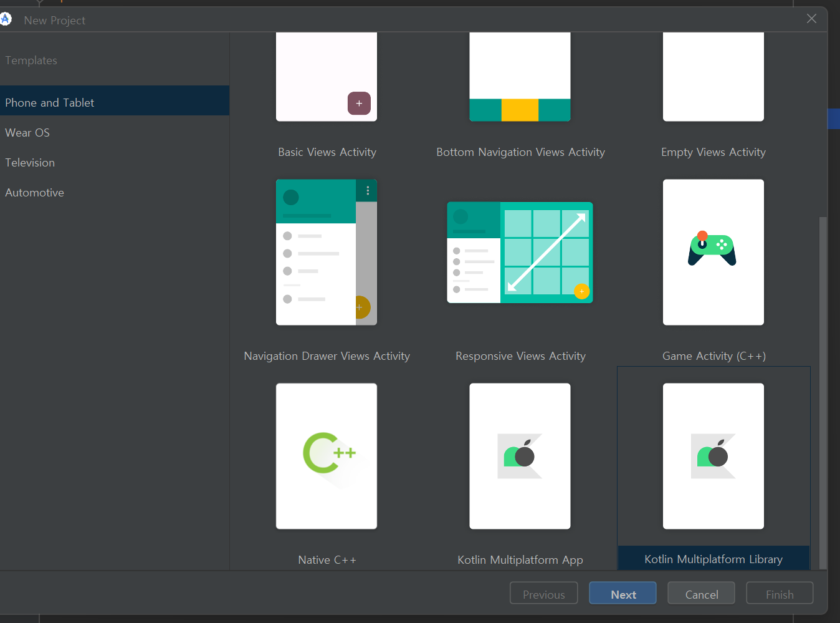Screen dimensions: 840x623
Task: Click the Navigation Drawer Views Activity label
Action: point(327,356)
